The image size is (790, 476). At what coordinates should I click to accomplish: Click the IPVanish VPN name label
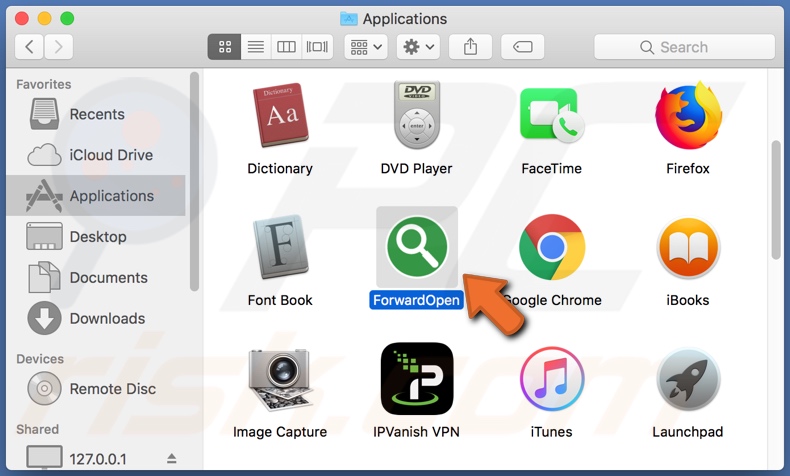click(416, 432)
